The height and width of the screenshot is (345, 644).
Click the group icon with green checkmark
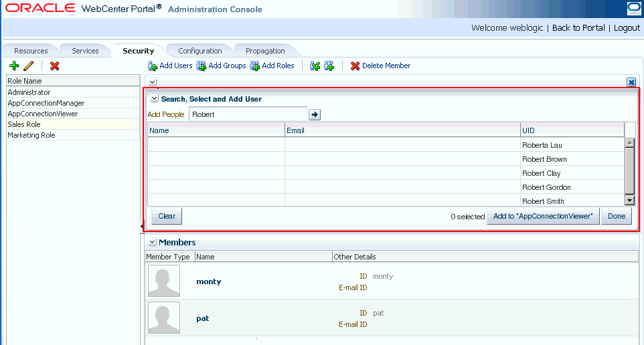pyautogui.click(x=315, y=66)
